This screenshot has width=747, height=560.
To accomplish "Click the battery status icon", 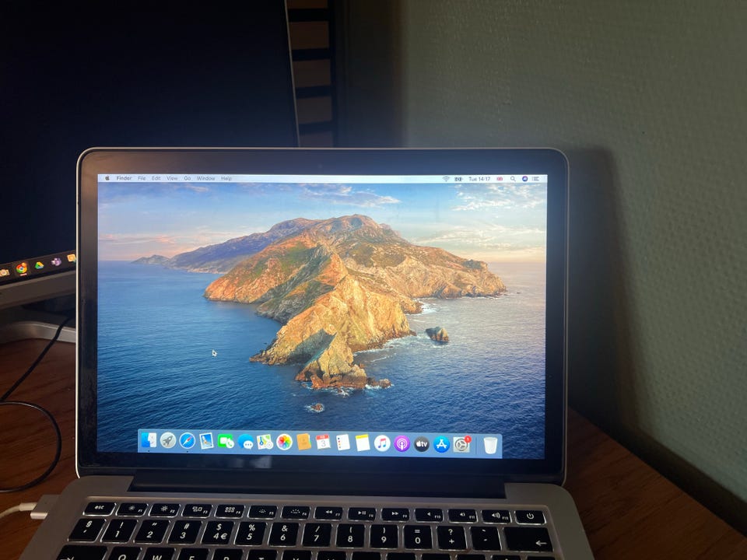I will tap(458, 179).
